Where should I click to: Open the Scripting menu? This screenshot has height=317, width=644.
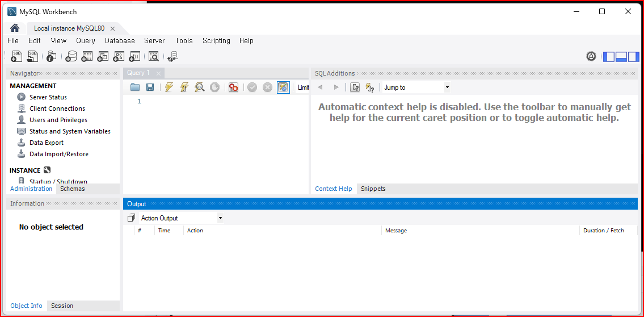tap(216, 41)
